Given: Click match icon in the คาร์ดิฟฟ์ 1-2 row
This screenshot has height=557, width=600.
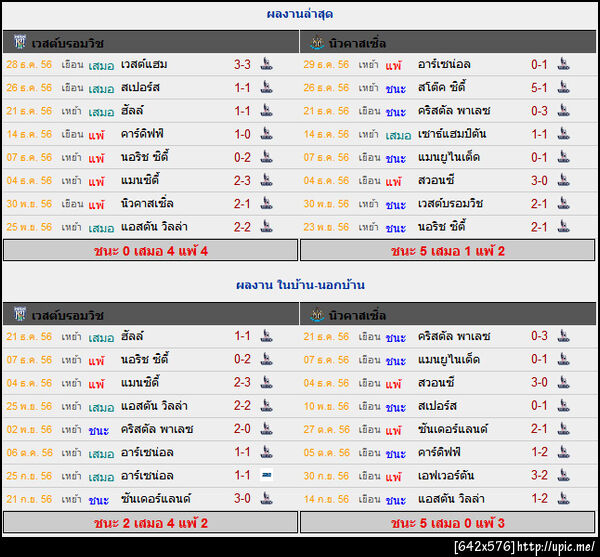Looking at the screenshot, I should [563, 452].
